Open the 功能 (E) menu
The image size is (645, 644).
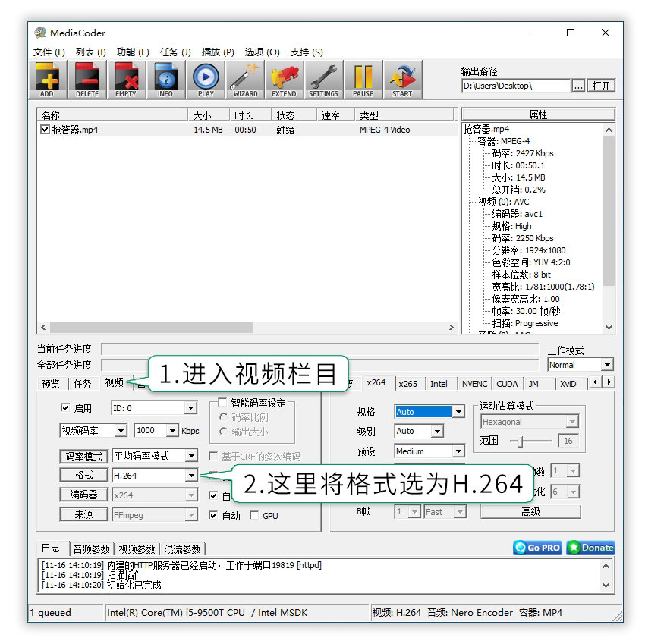click(133, 52)
